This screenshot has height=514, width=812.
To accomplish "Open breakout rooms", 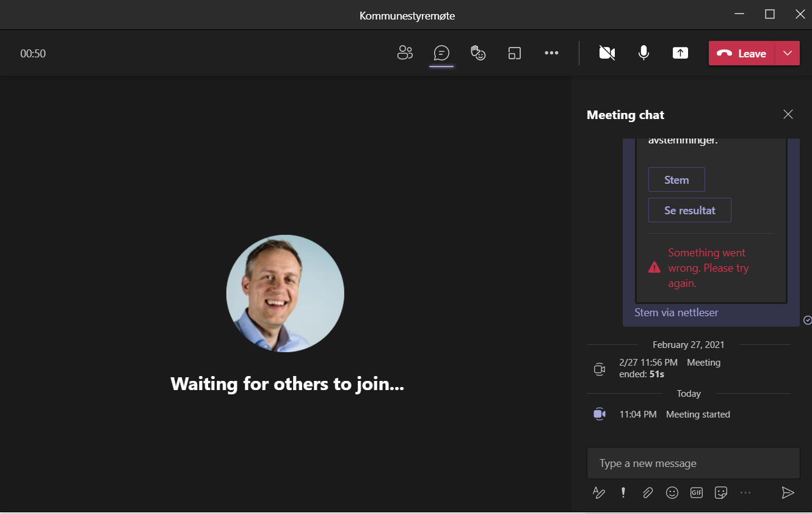I will pos(515,53).
